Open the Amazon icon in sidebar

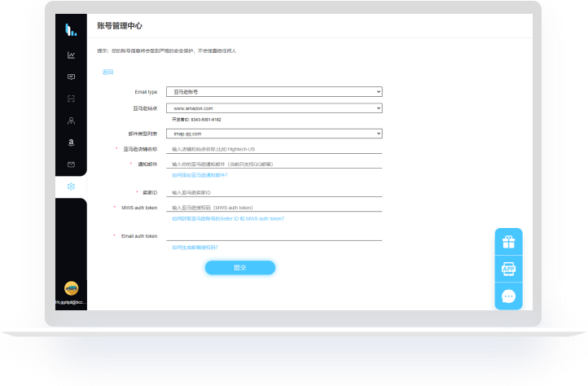(71, 143)
